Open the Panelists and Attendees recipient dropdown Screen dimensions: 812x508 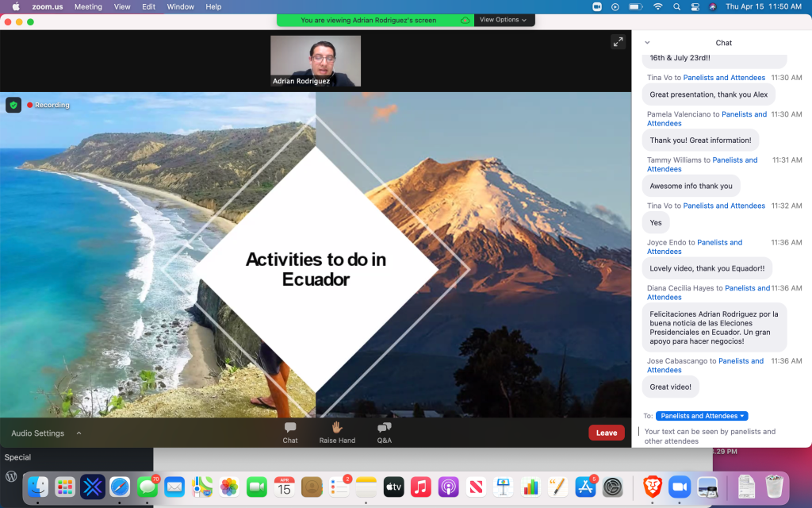[701, 416]
